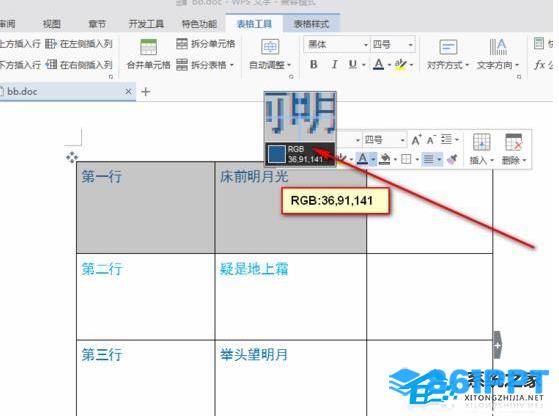Click the font color A swatch in ribbon

(x=378, y=65)
